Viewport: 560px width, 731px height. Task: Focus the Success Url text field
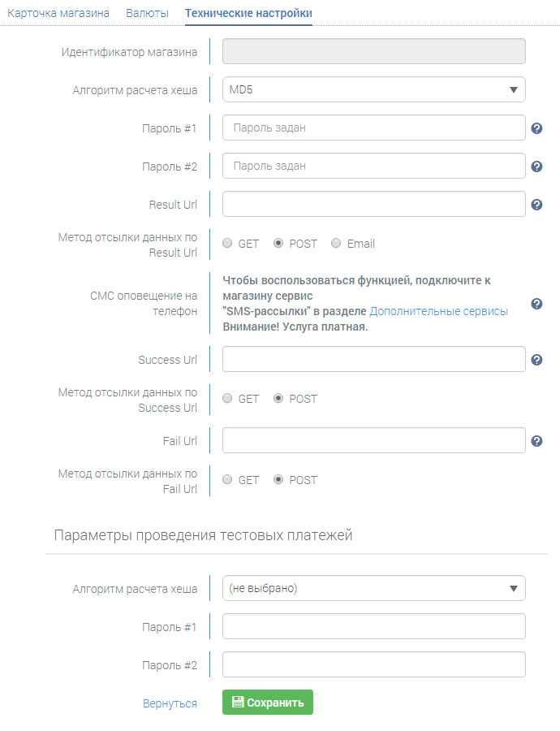pyautogui.click(x=373, y=360)
